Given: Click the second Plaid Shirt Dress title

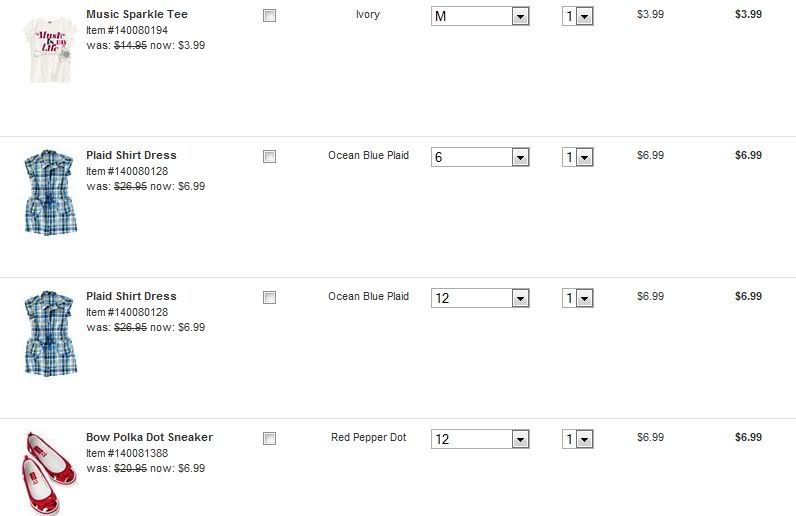Looking at the screenshot, I should point(131,297).
